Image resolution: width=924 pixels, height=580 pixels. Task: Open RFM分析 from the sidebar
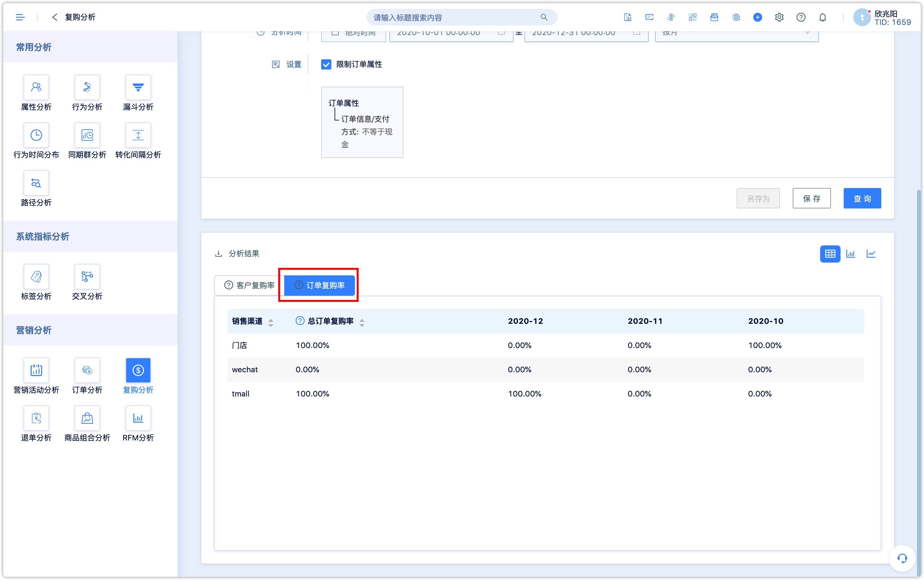[x=138, y=424]
